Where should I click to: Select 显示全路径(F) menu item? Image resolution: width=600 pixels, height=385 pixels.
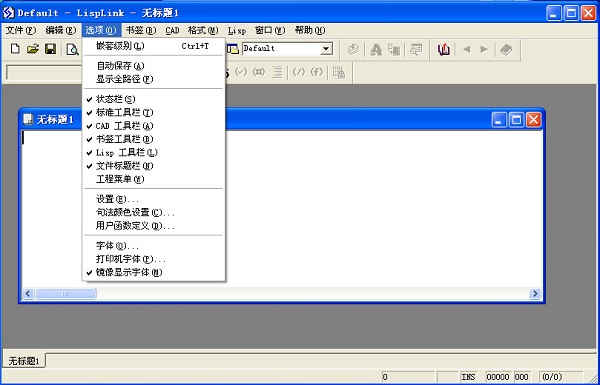[x=153, y=79]
